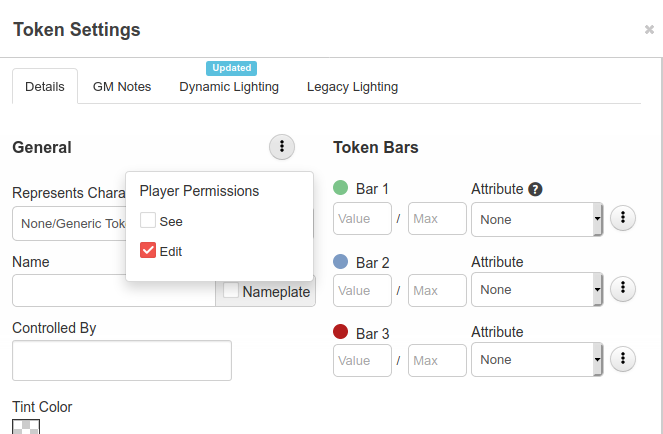Viewport: 663px width, 434px height.
Task: Open the Bar 3 Attribute dropdown
Action: click(x=537, y=360)
